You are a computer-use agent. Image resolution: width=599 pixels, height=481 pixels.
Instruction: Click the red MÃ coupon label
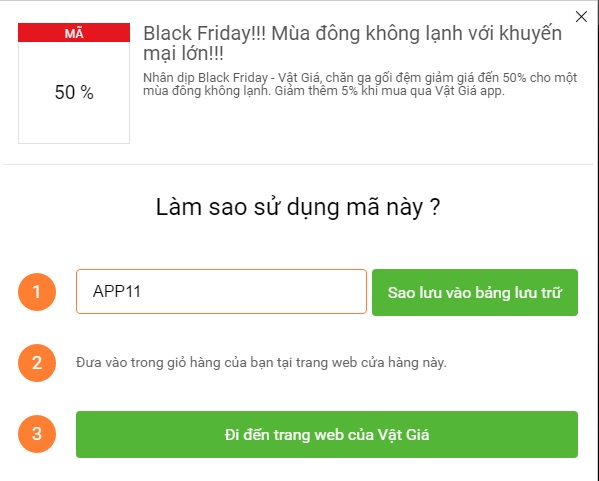coord(74,32)
